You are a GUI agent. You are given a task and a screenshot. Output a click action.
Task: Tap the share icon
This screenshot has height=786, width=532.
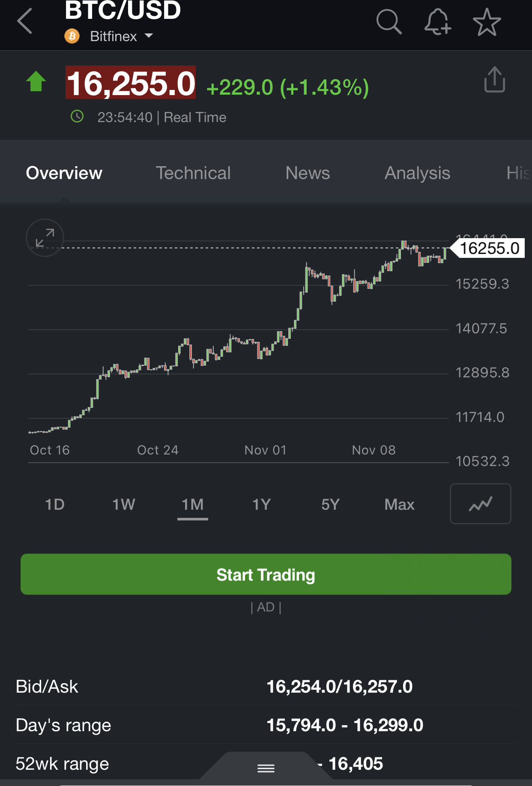(494, 80)
